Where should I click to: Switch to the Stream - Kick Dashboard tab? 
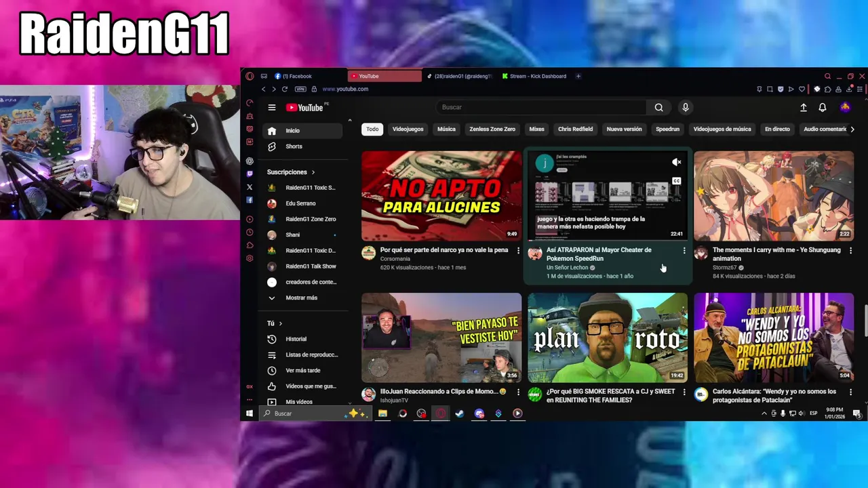pyautogui.click(x=534, y=76)
